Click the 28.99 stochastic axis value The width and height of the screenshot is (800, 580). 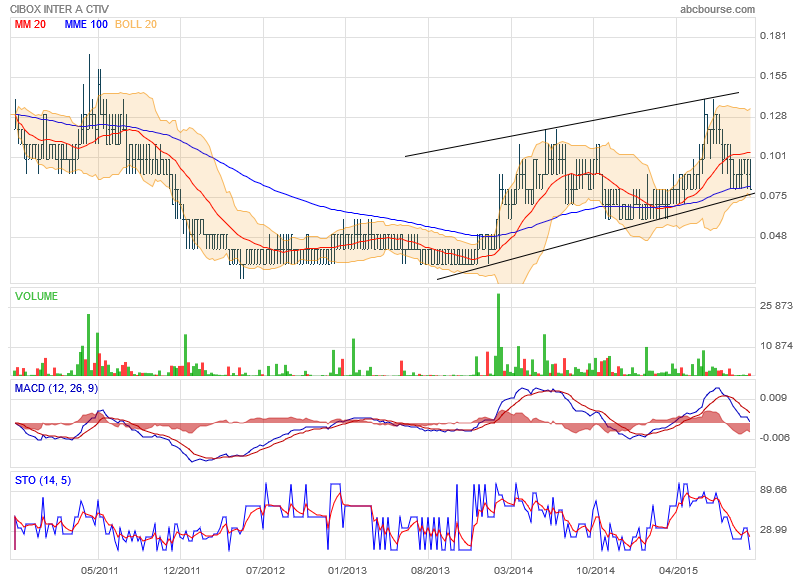[x=773, y=530]
